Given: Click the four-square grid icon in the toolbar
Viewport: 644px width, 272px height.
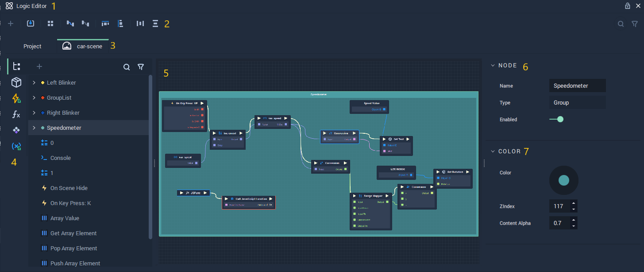Looking at the screenshot, I should point(50,23).
